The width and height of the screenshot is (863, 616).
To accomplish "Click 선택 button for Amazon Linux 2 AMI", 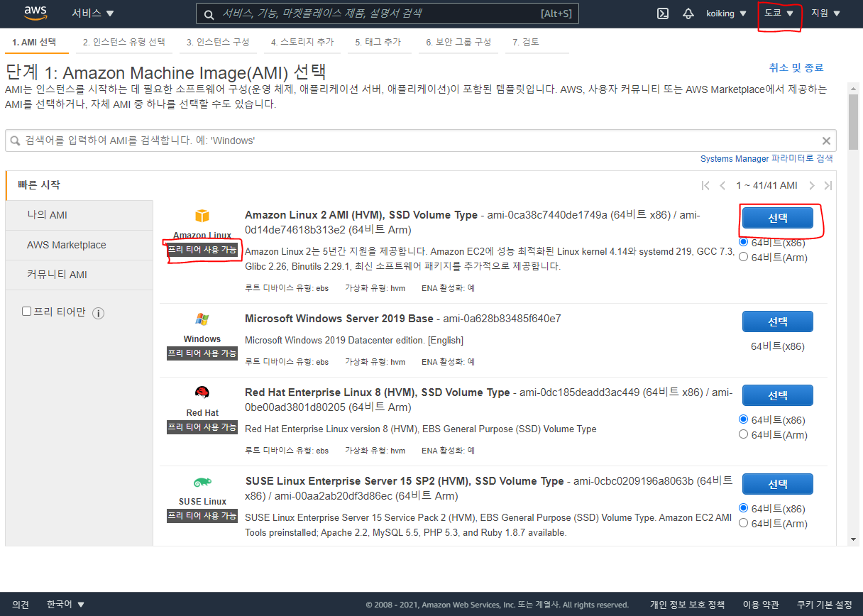I will (x=778, y=218).
